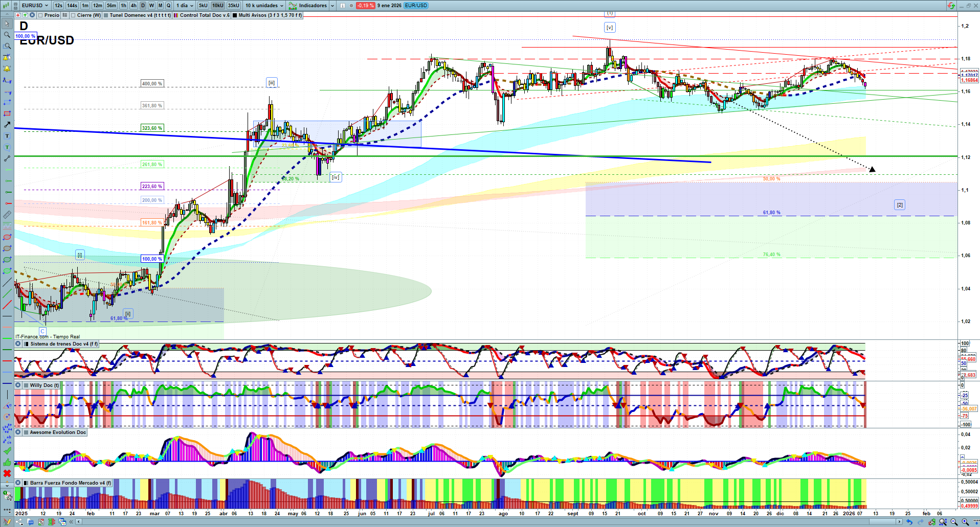The width and height of the screenshot is (980, 527).
Task: Click the share icon in the bottom toolbar
Action: coord(19,522)
